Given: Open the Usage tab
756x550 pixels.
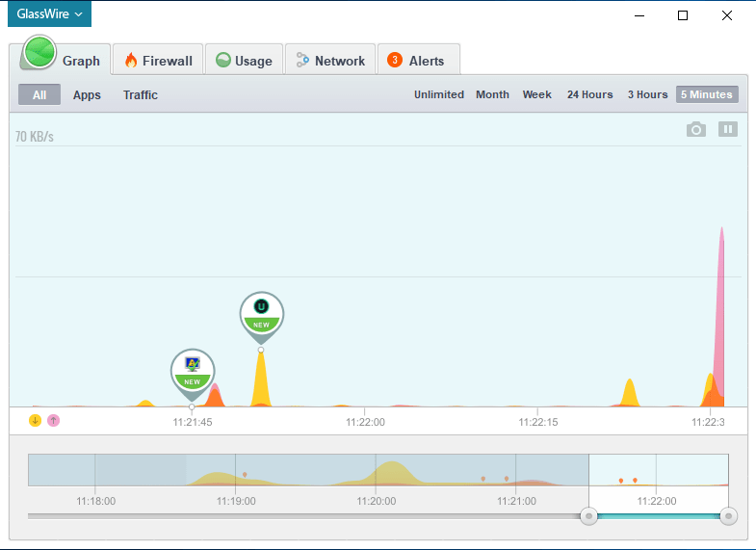Looking at the screenshot, I should click(244, 60).
